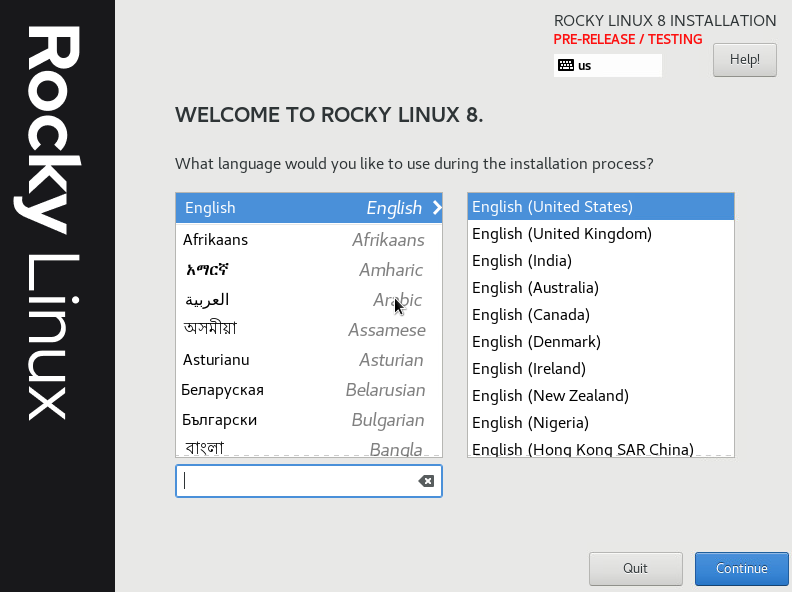Pick English (Canada) locale
The height and width of the screenshot is (592, 792).
click(601, 315)
